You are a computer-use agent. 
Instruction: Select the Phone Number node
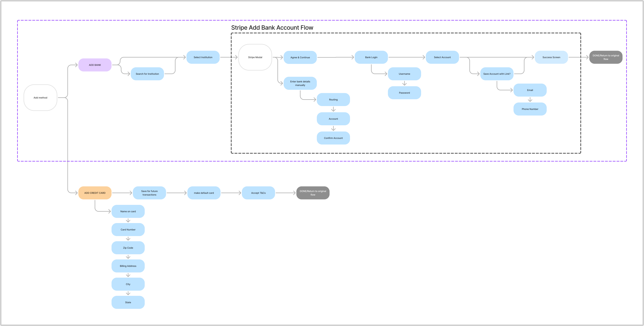pyautogui.click(x=530, y=109)
